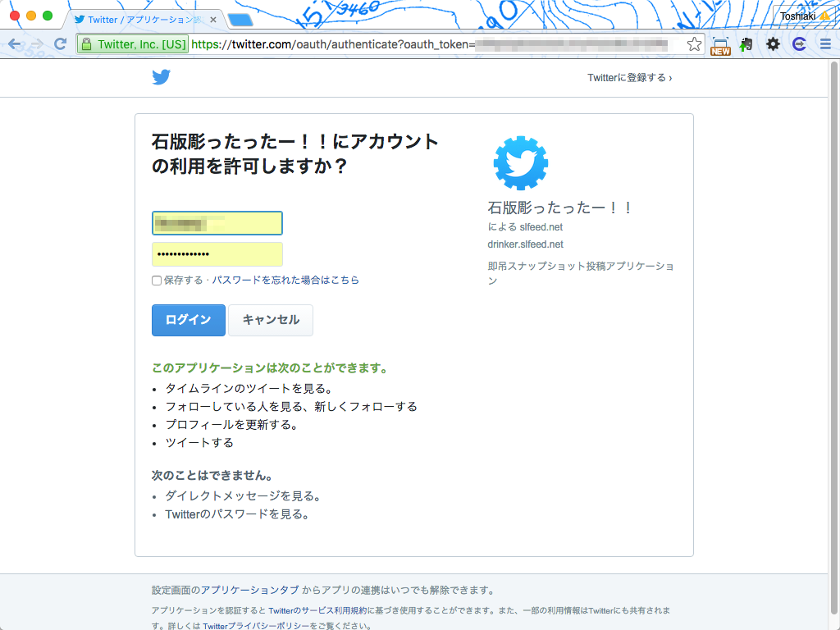Click the プロフィールを更新する。 list item

point(232,424)
